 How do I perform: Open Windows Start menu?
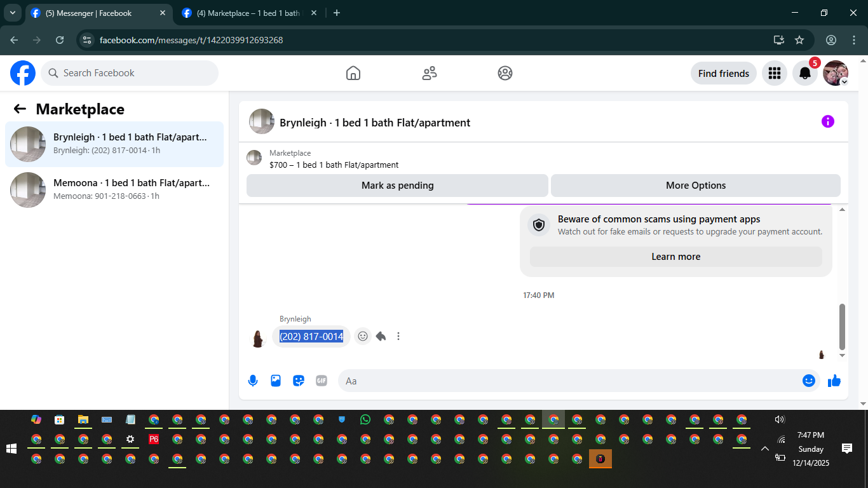(x=11, y=449)
